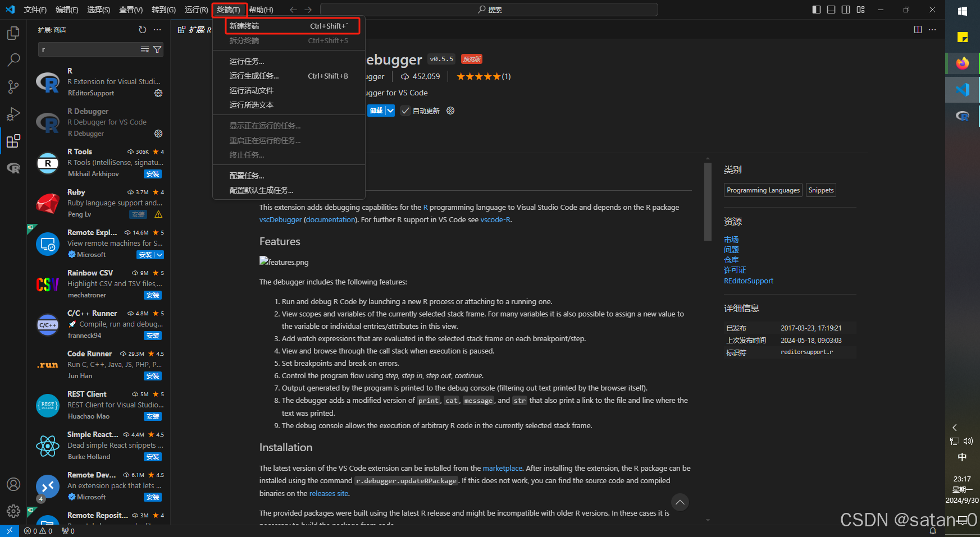Open the Accounts icon in activity bar

(x=13, y=484)
